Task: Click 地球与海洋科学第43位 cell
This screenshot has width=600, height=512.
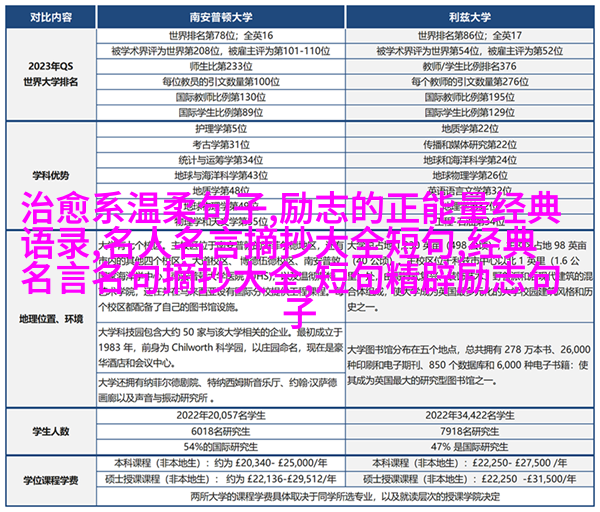Action: point(221,176)
